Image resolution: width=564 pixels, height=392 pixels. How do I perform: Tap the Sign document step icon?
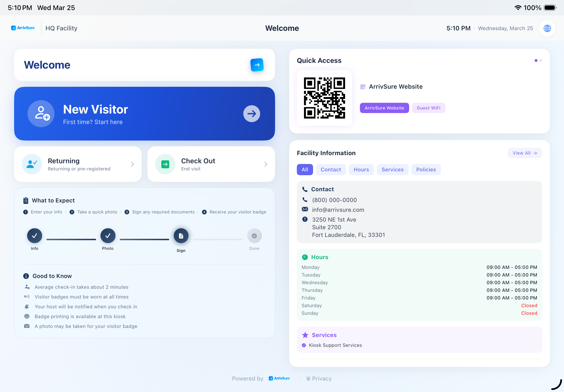pyautogui.click(x=181, y=236)
